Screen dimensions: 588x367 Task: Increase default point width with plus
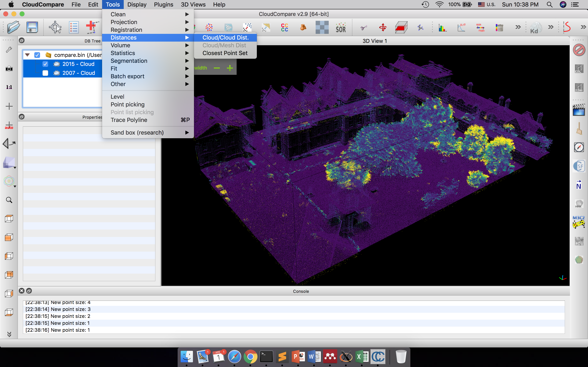click(230, 68)
